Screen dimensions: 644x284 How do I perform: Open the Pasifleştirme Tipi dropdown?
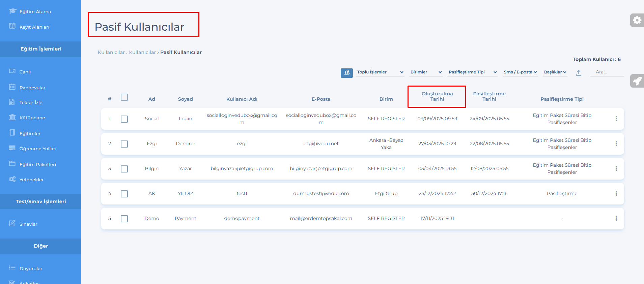click(x=472, y=72)
